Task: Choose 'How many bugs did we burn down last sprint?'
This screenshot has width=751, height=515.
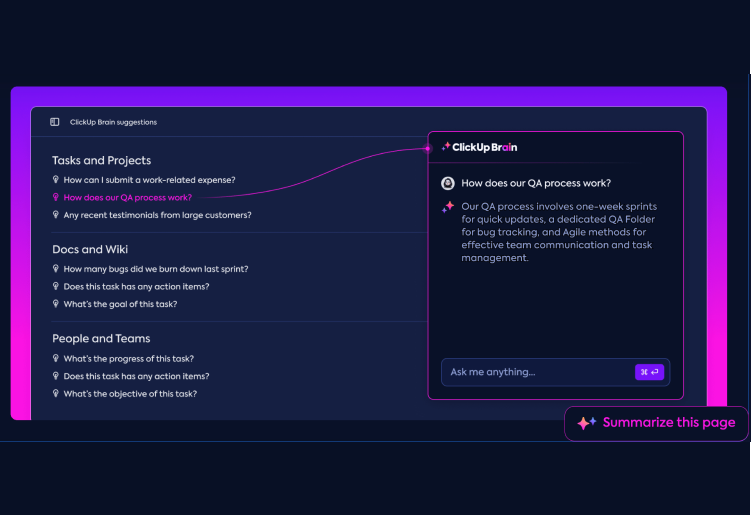Action: 155,269
